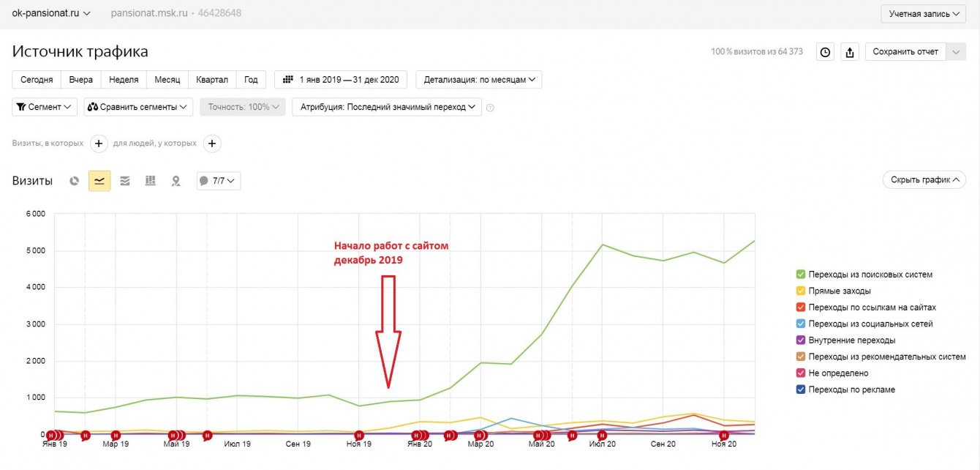The height and width of the screenshot is (470, 980).
Task: Click the clock history icon
Action: 825,52
